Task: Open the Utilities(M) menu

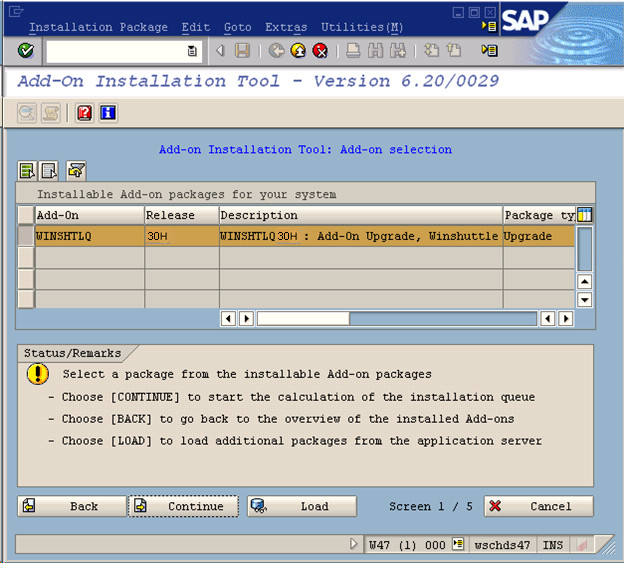Action: pos(362,27)
